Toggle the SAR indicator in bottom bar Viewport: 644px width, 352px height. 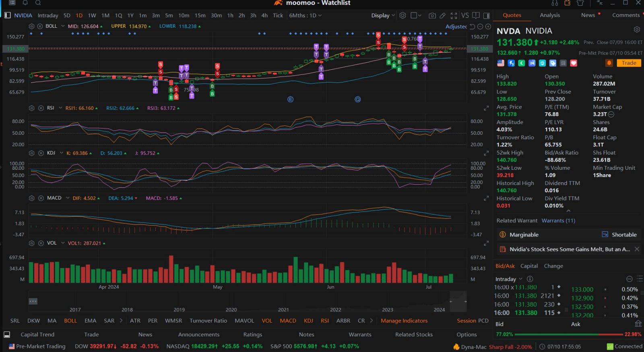click(109, 321)
